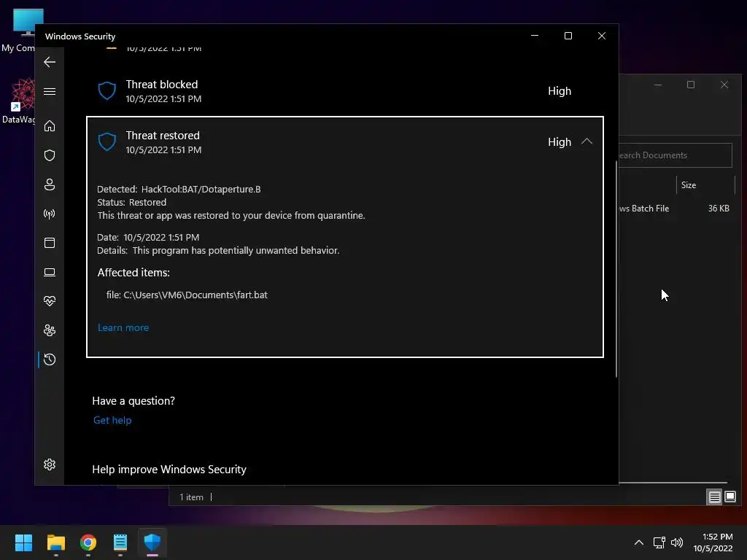
Task: Select the DataWag desktop shortcut
Action: tap(20, 101)
